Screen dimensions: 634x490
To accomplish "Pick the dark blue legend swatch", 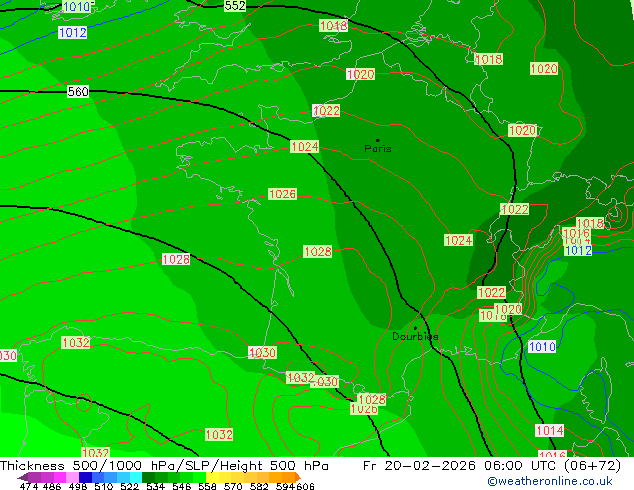I will click(x=85, y=477).
